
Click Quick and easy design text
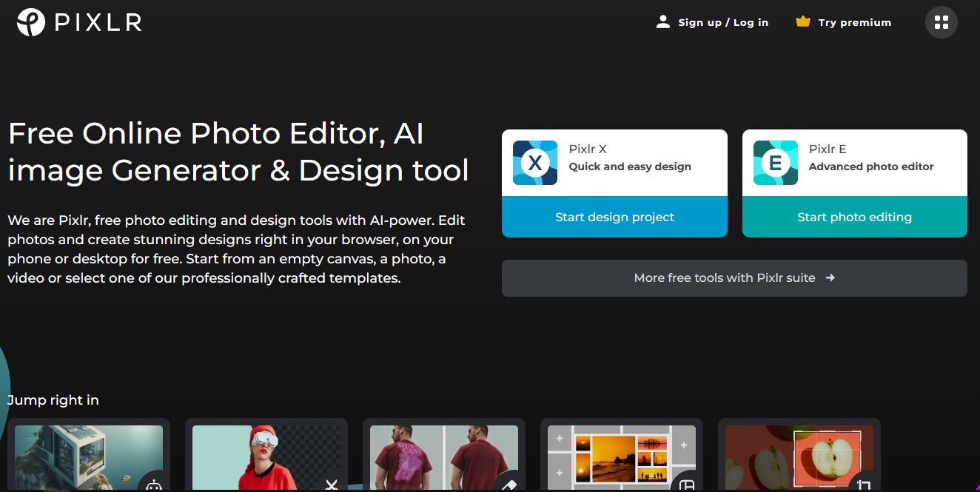point(630,166)
